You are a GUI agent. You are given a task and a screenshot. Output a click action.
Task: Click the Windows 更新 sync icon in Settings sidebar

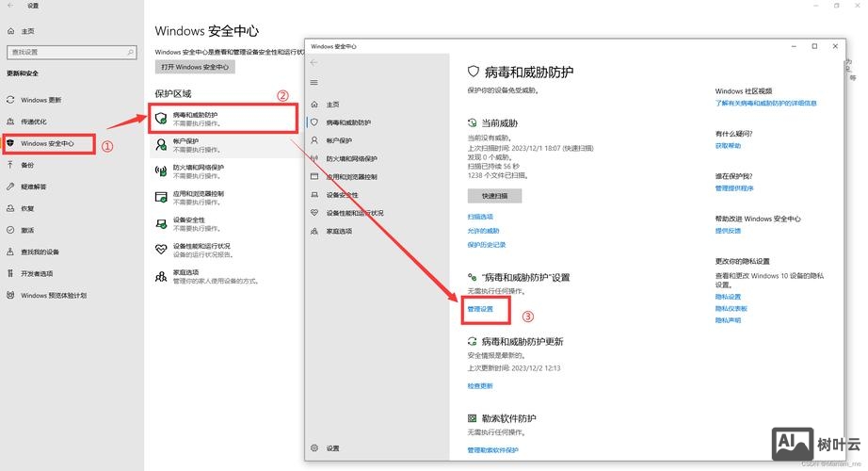[x=10, y=100]
